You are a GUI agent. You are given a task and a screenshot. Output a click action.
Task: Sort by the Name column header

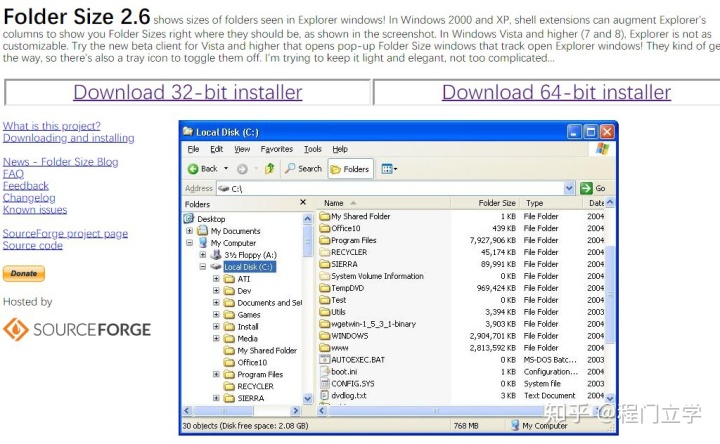[383, 202]
